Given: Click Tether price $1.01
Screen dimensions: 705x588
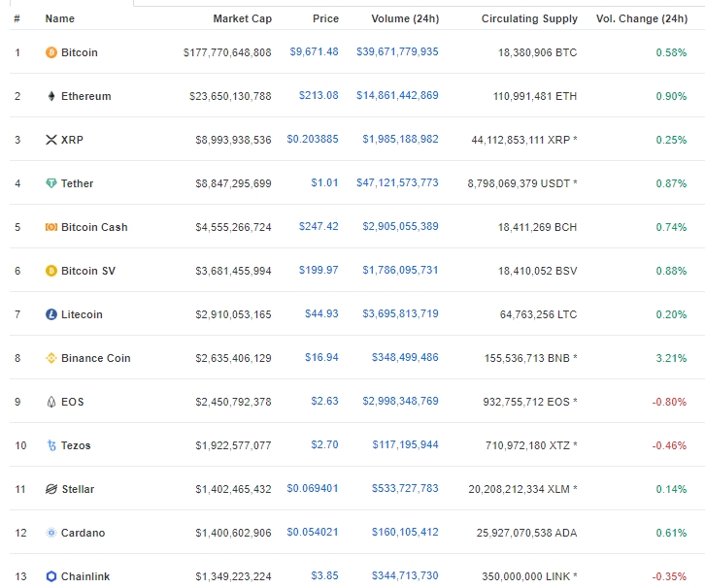Looking at the screenshot, I should [x=324, y=182].
